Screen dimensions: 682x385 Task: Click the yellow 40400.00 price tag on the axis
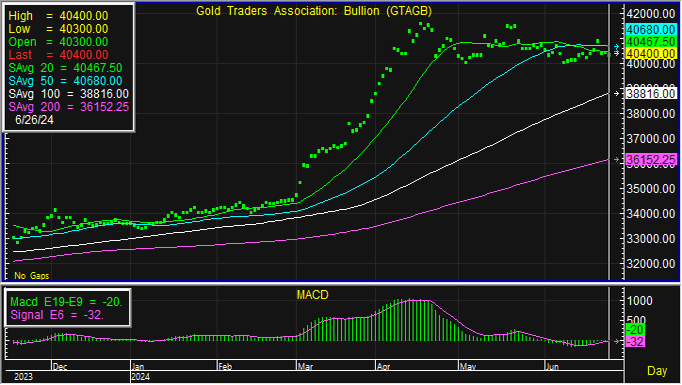pos(651,54)
